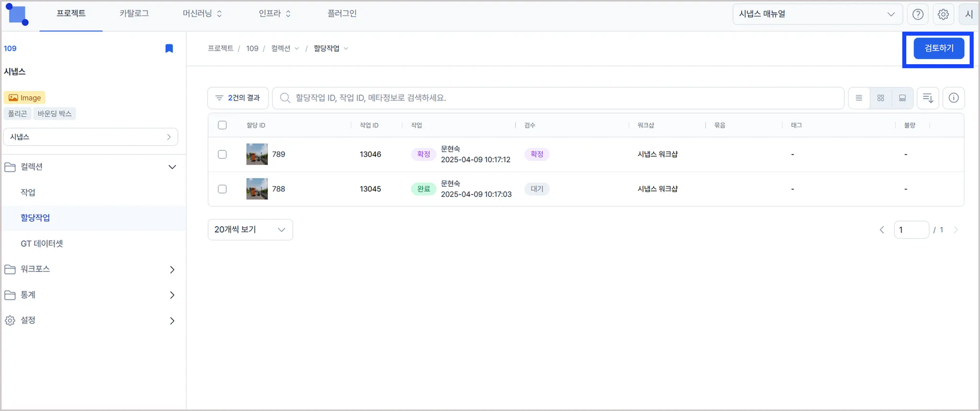This screenshot has height=411, width=980.
Task: Click the info circle icon
Action: [954, 98]
